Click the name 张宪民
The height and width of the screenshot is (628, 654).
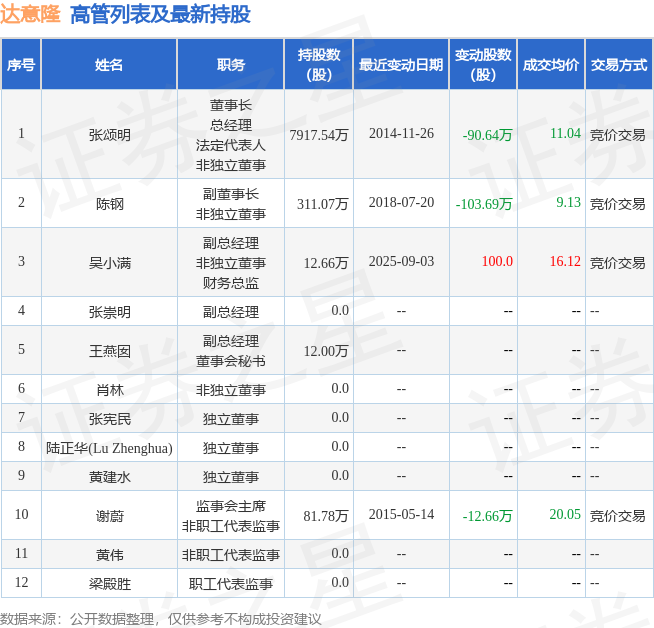point(110,419)
